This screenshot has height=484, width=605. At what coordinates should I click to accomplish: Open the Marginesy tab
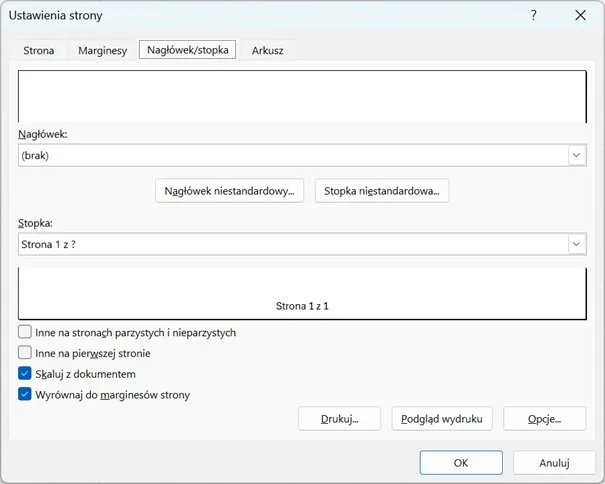(102, 50)
